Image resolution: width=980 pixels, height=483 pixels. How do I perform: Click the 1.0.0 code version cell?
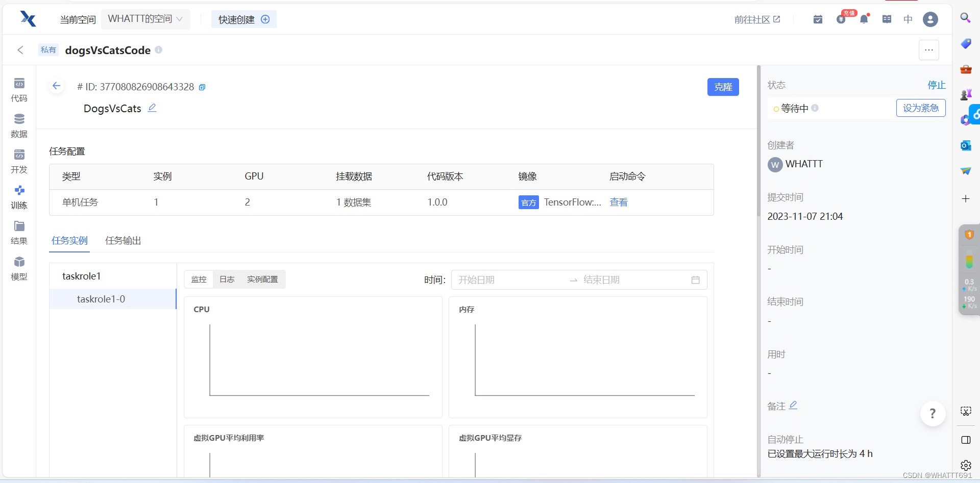point(437,202)
